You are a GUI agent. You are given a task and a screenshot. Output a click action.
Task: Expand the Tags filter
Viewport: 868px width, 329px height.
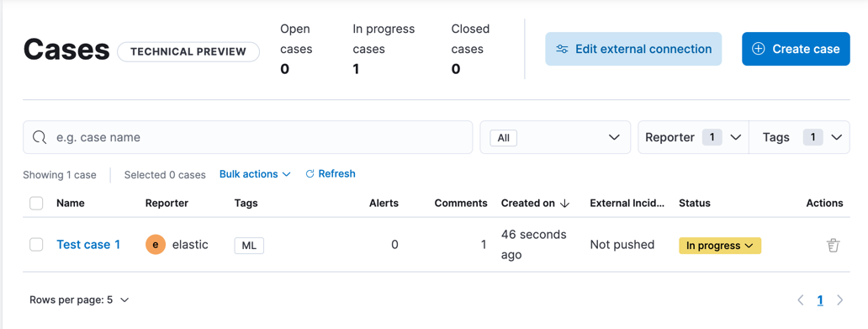click(799, 137)
